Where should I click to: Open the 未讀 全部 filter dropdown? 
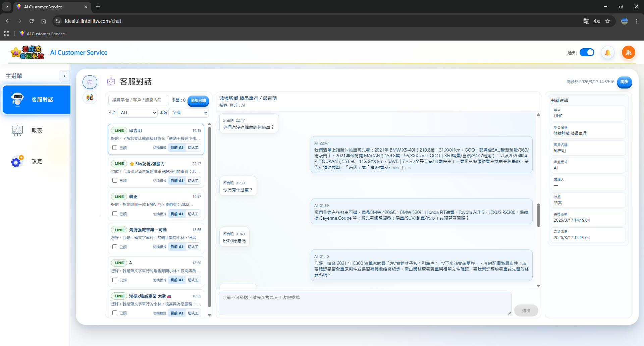coord(189,113)
